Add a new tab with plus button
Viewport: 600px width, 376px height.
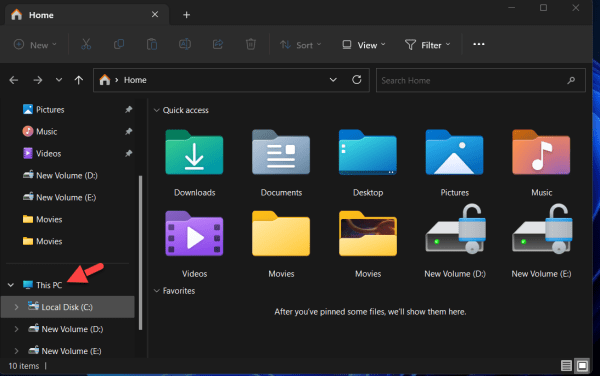click(x=186, y=15)
